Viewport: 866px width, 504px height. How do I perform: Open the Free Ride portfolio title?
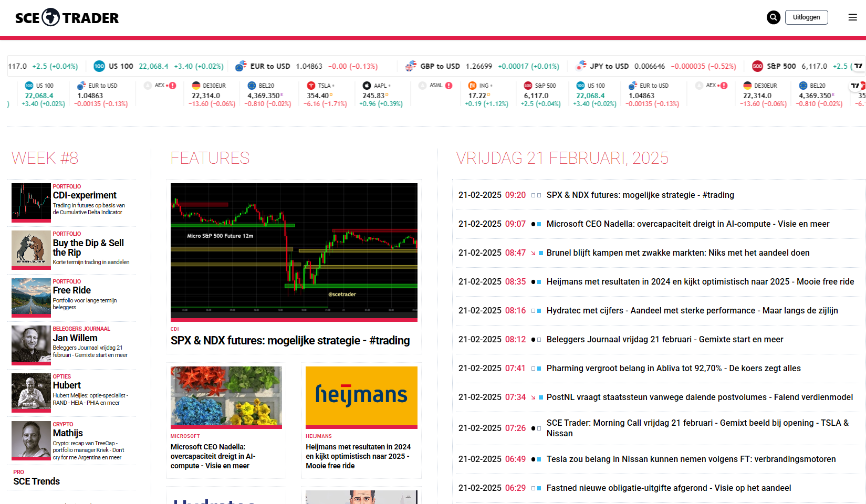72,290
